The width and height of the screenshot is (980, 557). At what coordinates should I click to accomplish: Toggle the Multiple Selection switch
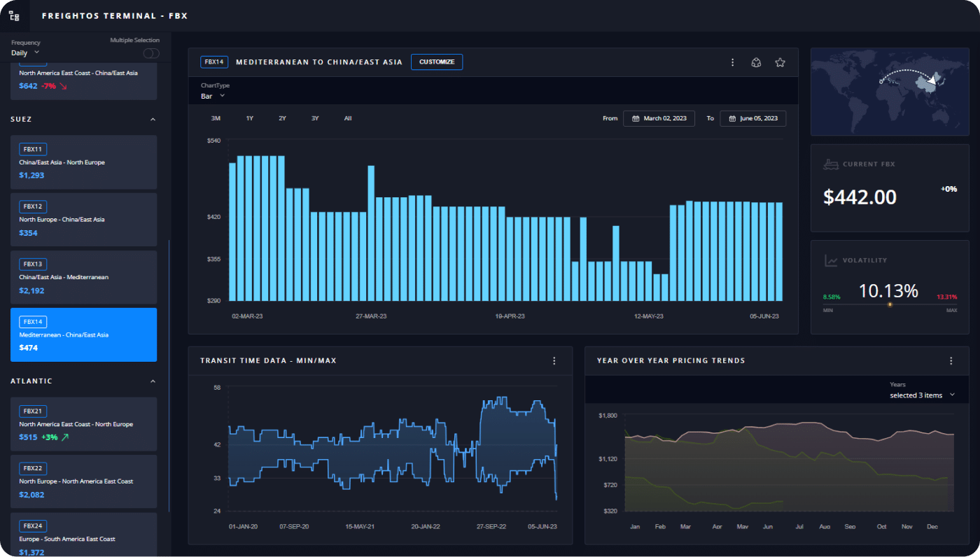(151, 53)
